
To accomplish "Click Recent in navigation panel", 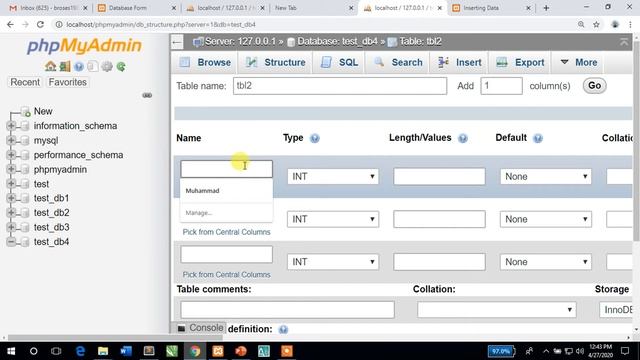I will click(x=25, y=82).
